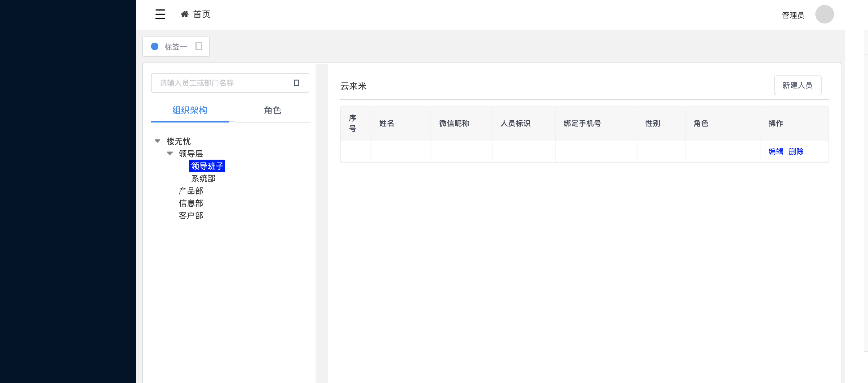Collapse the 楼无忧 tree node arrow
The image size is (868, 383).
click(x=157, y=141)
